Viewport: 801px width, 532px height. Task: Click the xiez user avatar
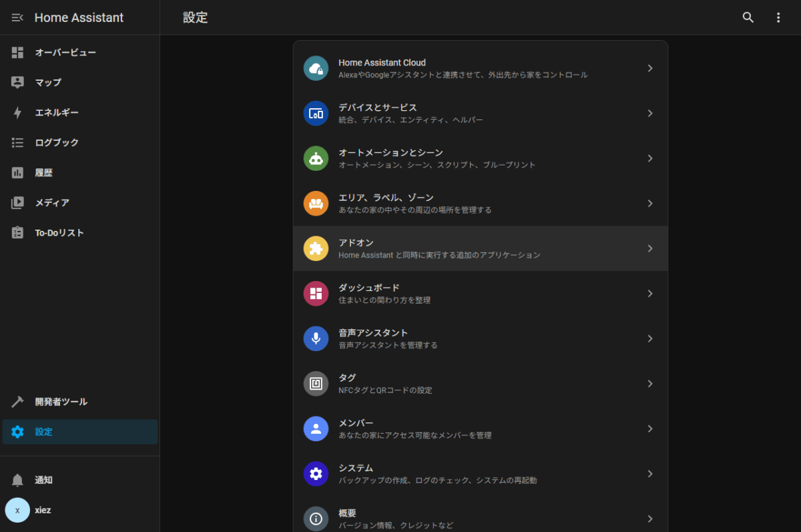coord(17,510)
